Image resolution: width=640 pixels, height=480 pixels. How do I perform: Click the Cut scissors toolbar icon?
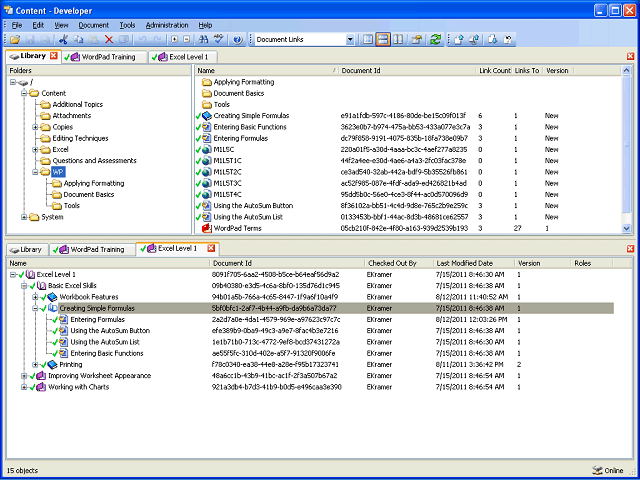pyautogui.click(x=63, y=40)
